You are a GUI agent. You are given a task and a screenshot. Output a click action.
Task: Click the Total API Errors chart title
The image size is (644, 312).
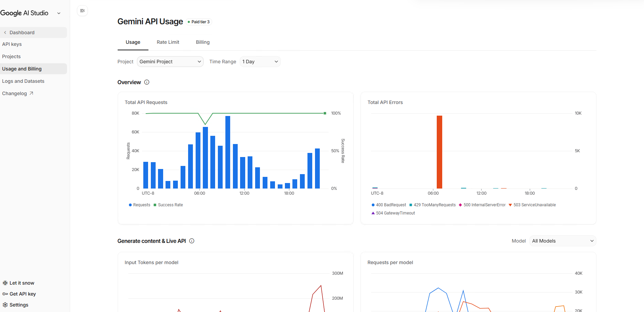pos(385,102)
